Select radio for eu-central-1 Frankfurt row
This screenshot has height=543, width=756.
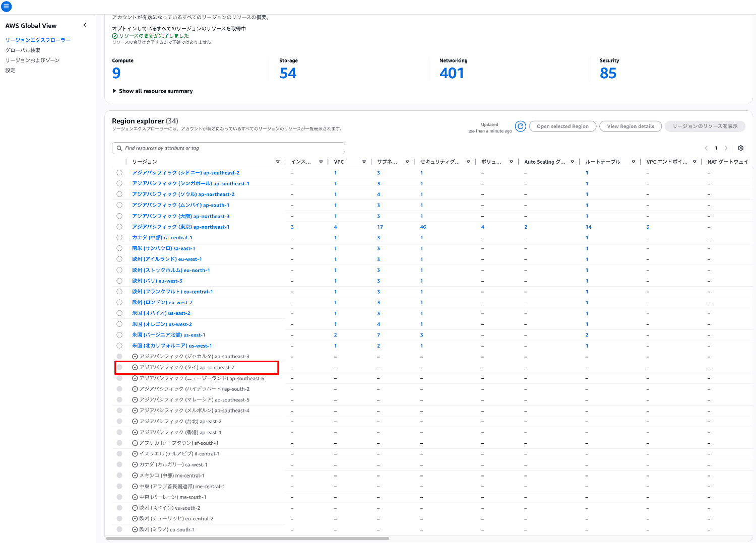119,292
